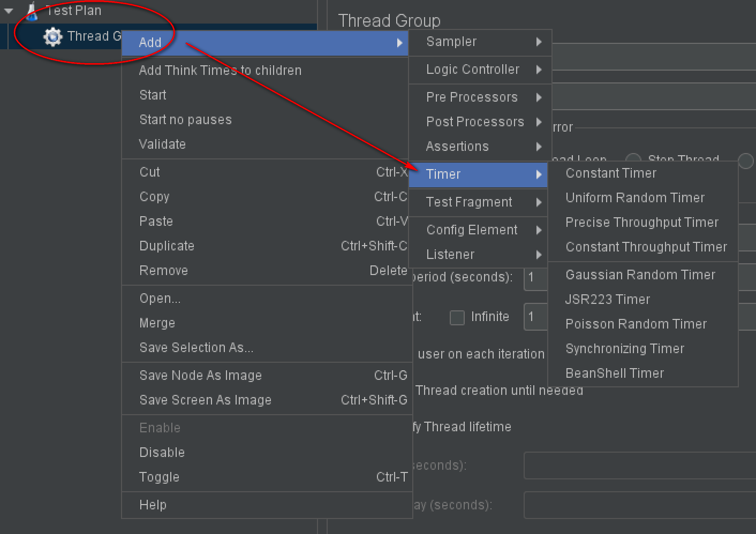Click the ramp-up period input field
The image size is (756, 534).
click(x=535, y=278)
